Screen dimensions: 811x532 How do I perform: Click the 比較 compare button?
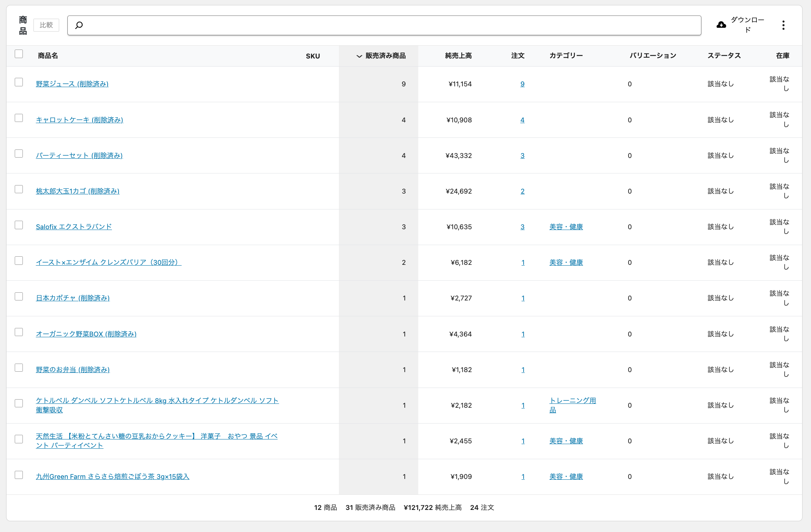[46, 25]
